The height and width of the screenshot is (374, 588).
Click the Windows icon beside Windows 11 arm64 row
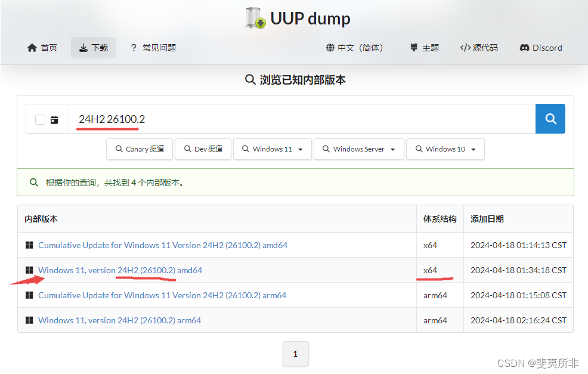pyautogui.click(x=29, y=320)
